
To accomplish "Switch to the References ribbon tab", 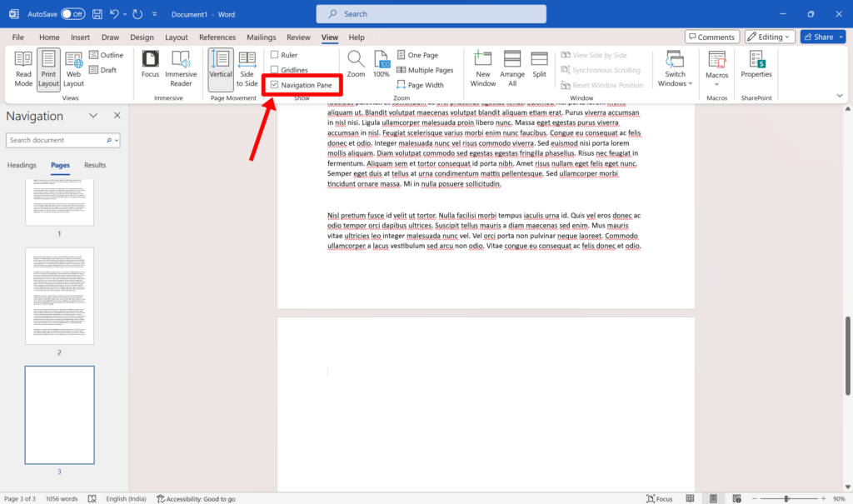I will click(217, 37).
